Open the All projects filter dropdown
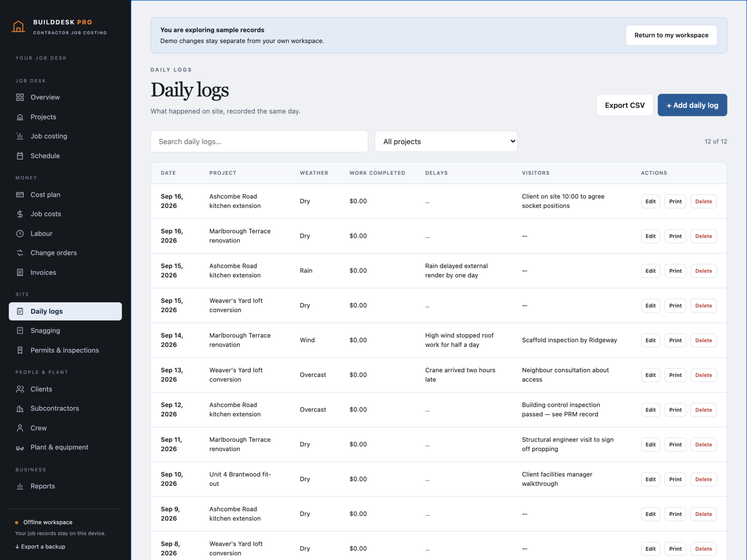 (x=446, y=142)
